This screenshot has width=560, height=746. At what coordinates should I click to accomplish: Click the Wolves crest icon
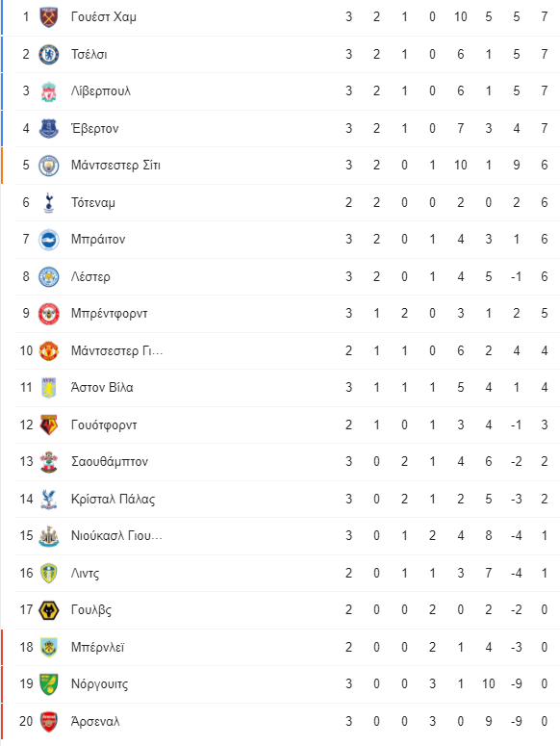(48, 610)
